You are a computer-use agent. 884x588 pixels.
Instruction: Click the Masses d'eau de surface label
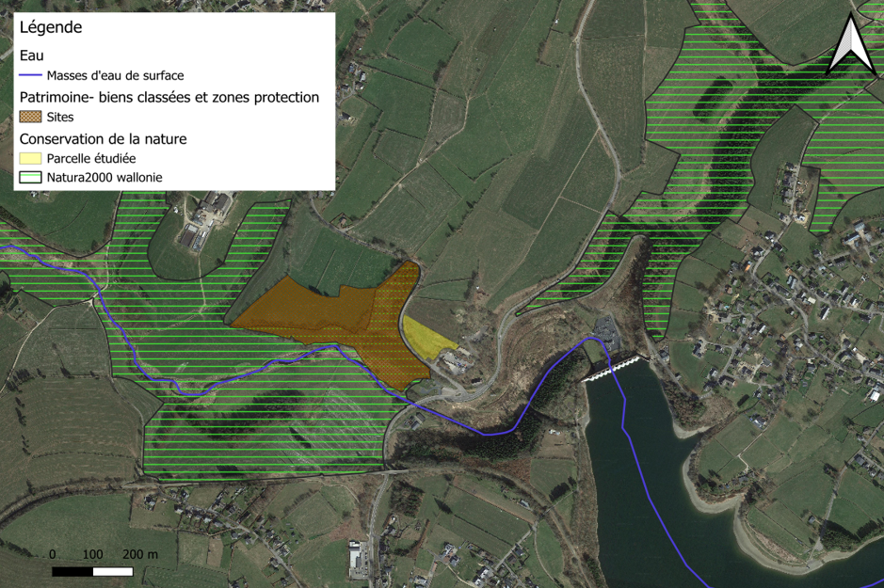[115, 75]
